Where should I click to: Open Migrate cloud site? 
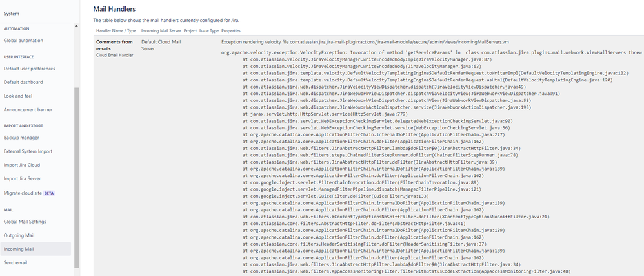point(23,193)
